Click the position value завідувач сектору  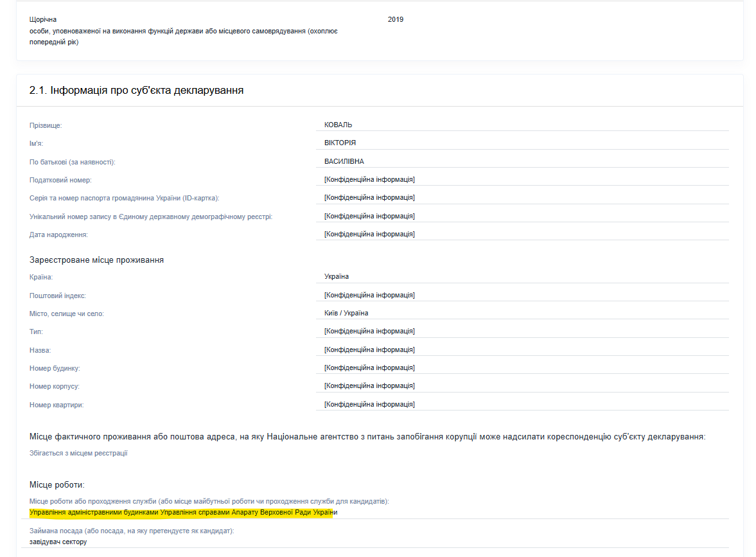point(58,542)
